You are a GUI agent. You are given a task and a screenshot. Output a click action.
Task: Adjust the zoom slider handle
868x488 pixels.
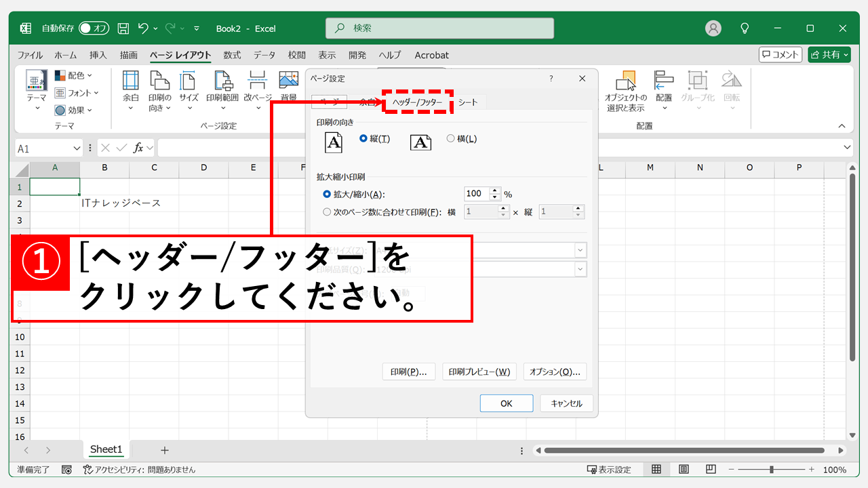coord(772,469)
